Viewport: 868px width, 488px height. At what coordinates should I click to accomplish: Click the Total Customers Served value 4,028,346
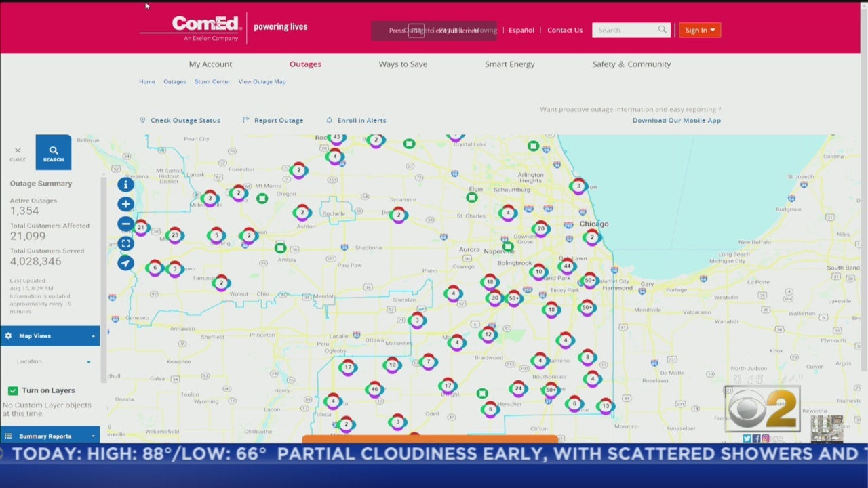35,261
